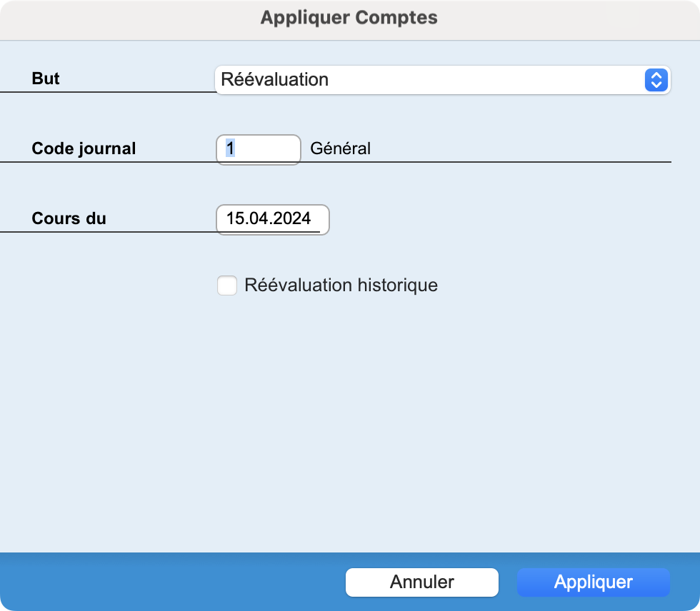Screen dimensions: 700x611
Task: Click the Appliquer button
Action: coord(594,582)
